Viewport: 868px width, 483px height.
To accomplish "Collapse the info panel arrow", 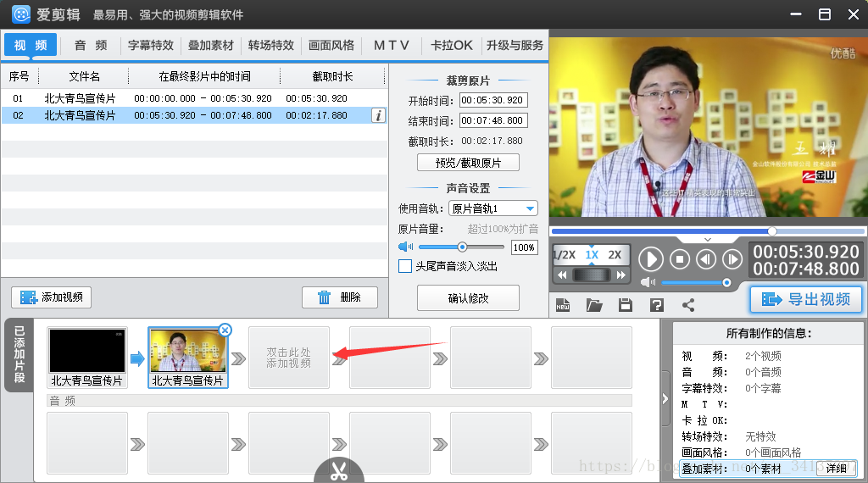I will pos(665,398).
